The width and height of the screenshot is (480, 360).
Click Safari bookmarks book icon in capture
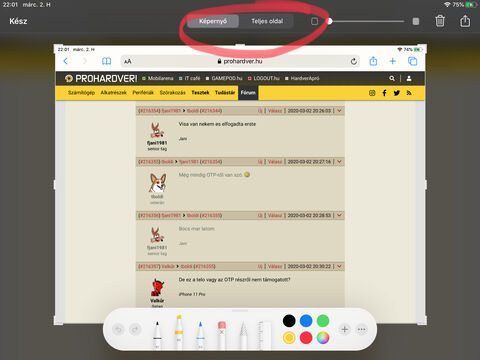pyautogui.click(x=106, y=61)
